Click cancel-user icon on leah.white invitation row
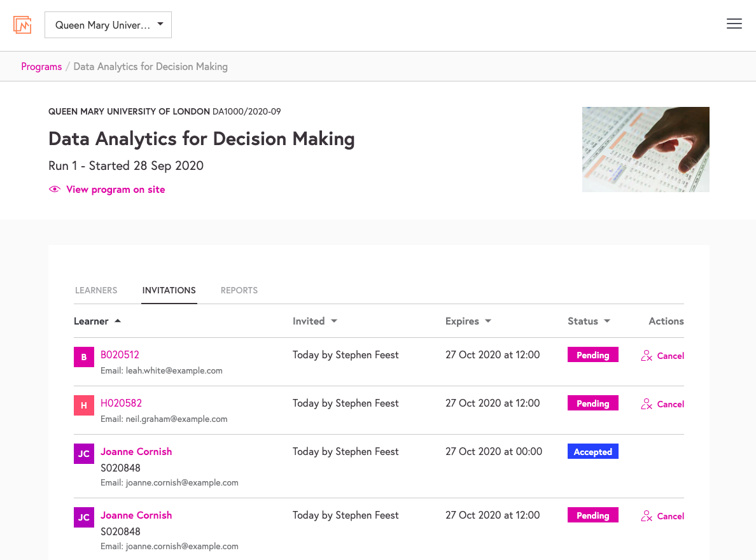 tap(647, 356)
